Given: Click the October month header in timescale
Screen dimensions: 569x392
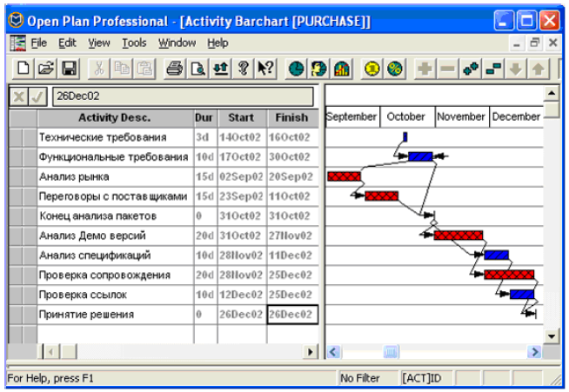Looking at the screenshot, I should 407,116.
